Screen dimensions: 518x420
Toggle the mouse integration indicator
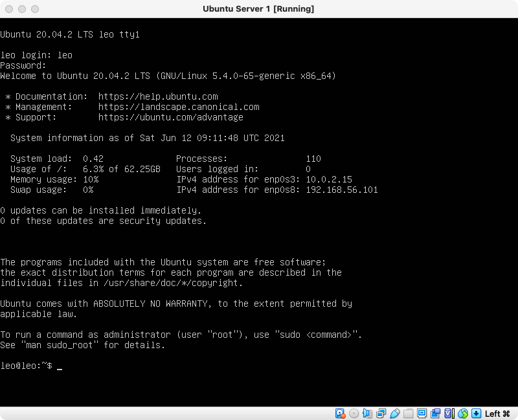coord(462,414)
